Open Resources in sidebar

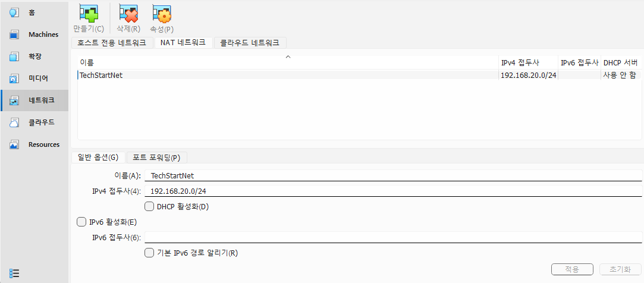pyautogui.click(x=34, y=144)
